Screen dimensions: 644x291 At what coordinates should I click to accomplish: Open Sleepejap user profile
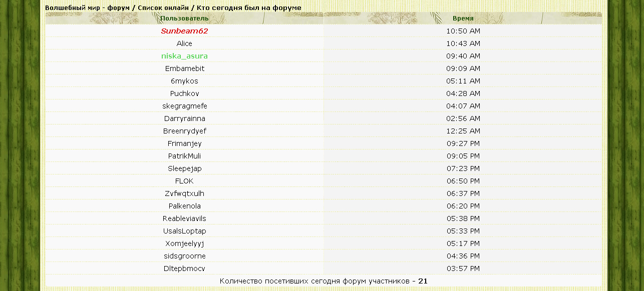click(x=184, y=168)
